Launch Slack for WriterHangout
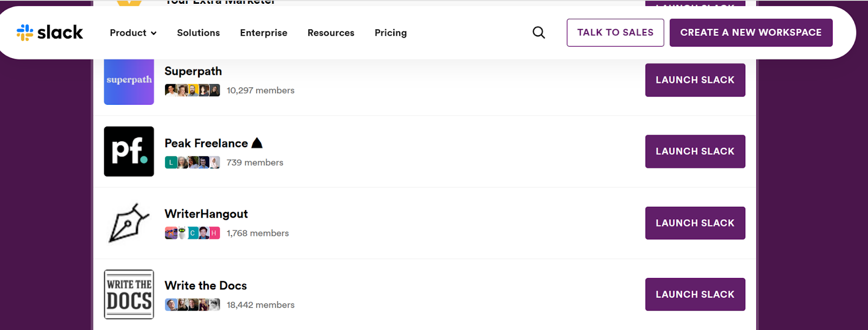Image resolution: width=868 pixels, height=330 pixels. (695, 223)
